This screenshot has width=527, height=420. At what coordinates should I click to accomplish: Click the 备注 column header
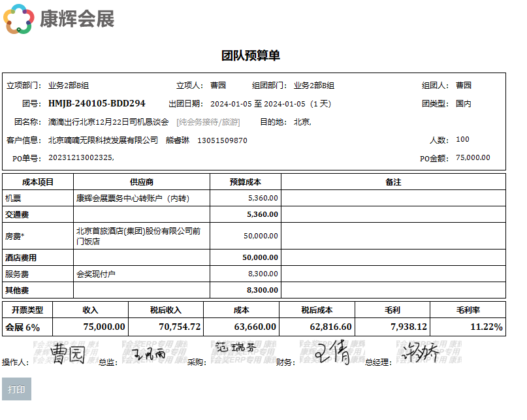click(393, 182)
